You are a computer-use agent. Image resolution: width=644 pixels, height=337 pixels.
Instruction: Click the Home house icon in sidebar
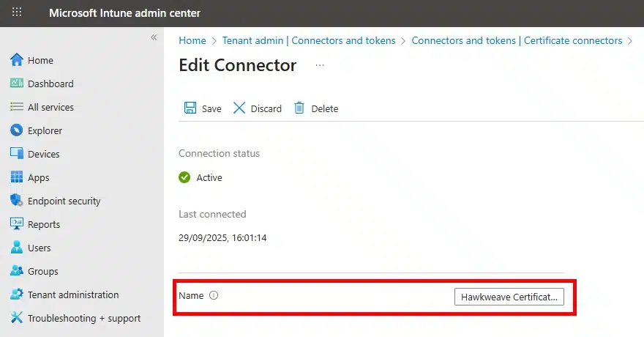[17, 60]
